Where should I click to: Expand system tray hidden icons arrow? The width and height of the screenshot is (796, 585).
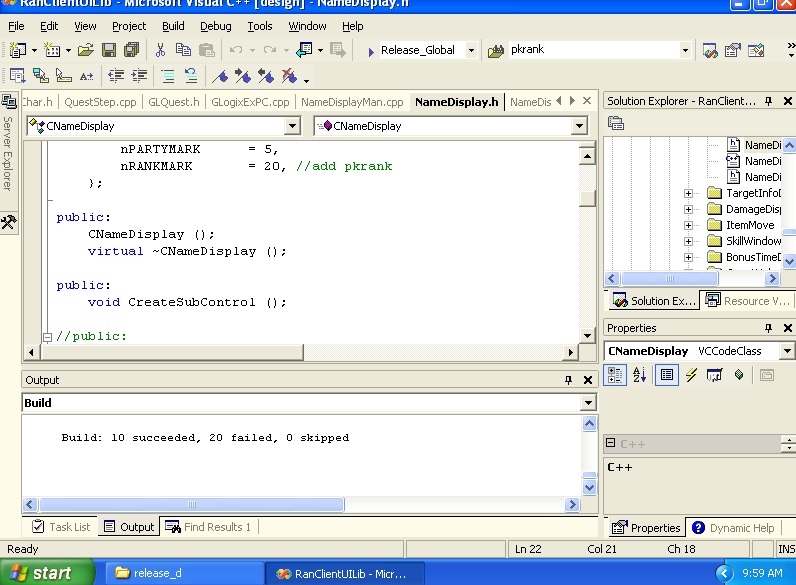point(724,573)
